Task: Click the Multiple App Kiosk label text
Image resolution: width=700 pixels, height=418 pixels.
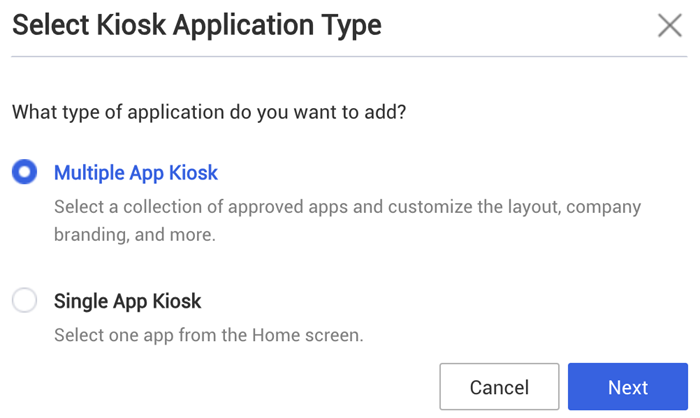Action: pos(136,173)
